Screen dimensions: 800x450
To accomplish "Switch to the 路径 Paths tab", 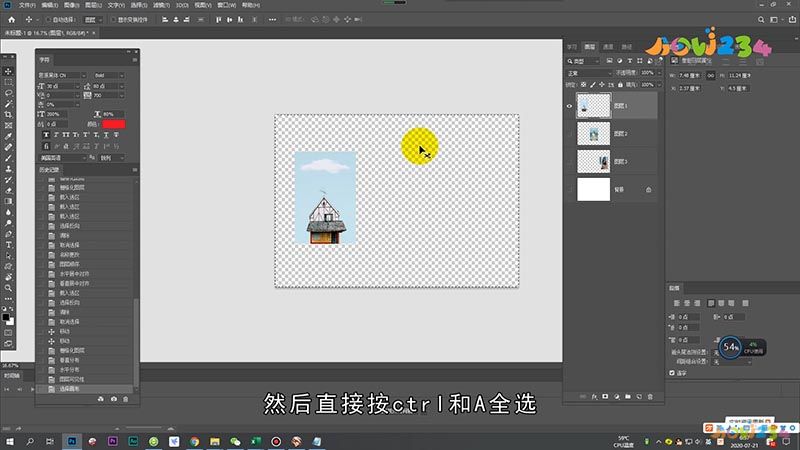I will 627,47.
